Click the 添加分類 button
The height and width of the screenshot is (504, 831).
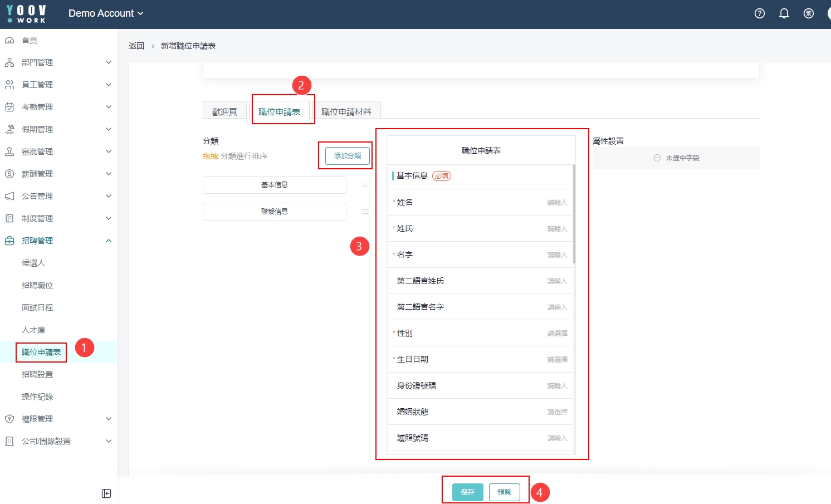pyautogui.click(x=348, y=156)
